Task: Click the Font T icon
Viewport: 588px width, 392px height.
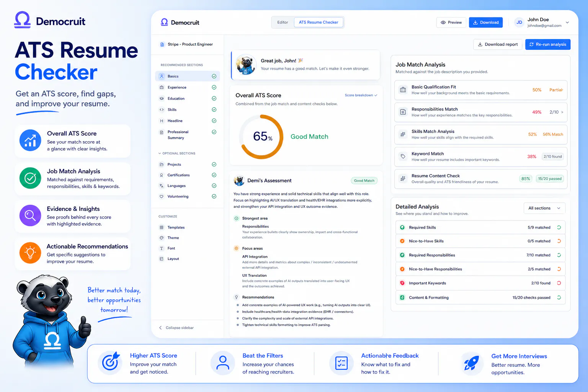Action: pos(162,248)
